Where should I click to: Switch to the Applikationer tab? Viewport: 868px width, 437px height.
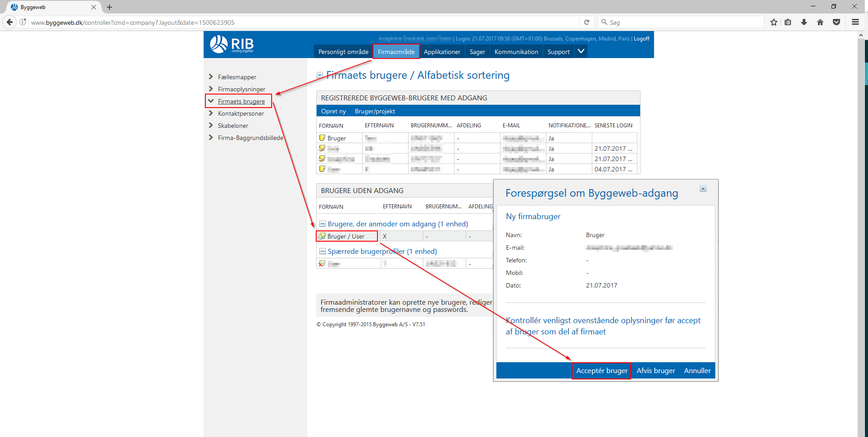pyautogui.click(x=442, y=52)
